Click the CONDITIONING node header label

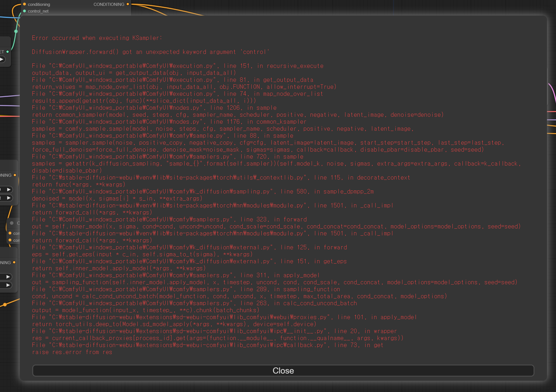pos(109,4)
